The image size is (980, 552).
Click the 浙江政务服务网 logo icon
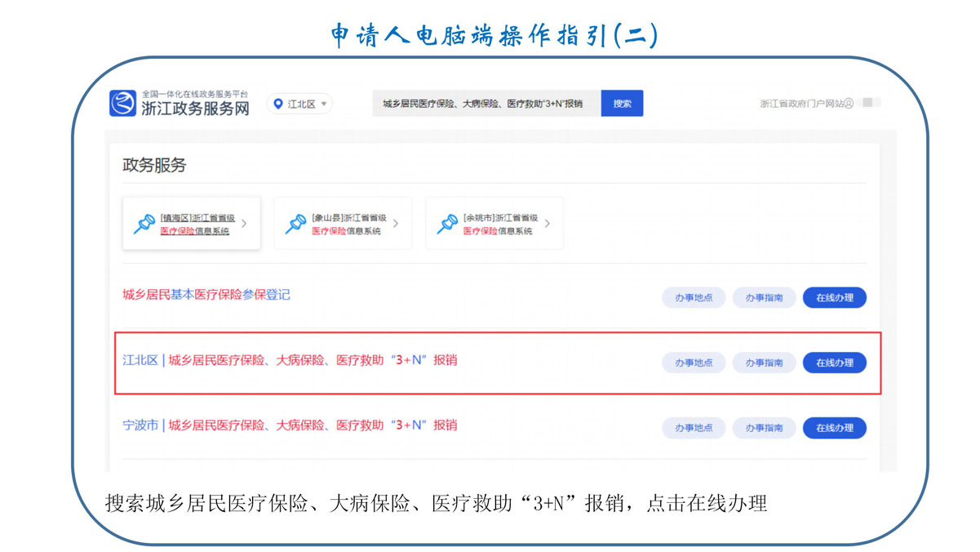pyautogui.click(x=122, y=104)
